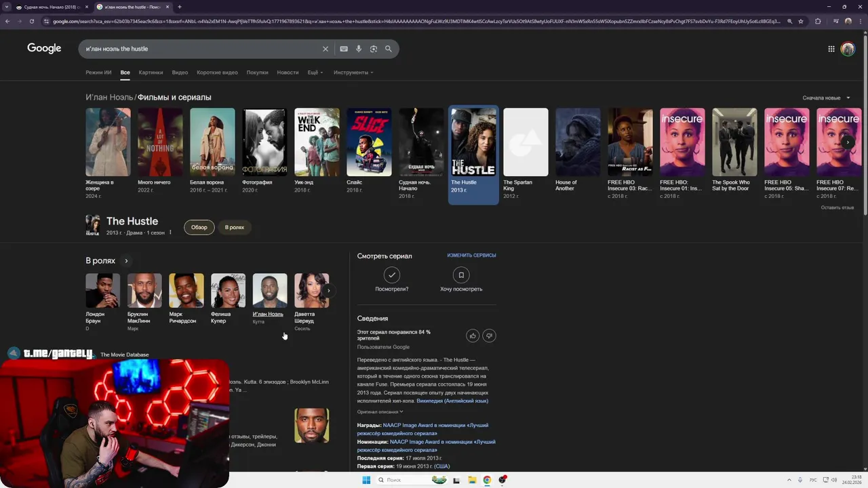Open the tab search dropdown arrow in Chrome
The width and height of the screenshot is (868, 488).
(7, 7)
